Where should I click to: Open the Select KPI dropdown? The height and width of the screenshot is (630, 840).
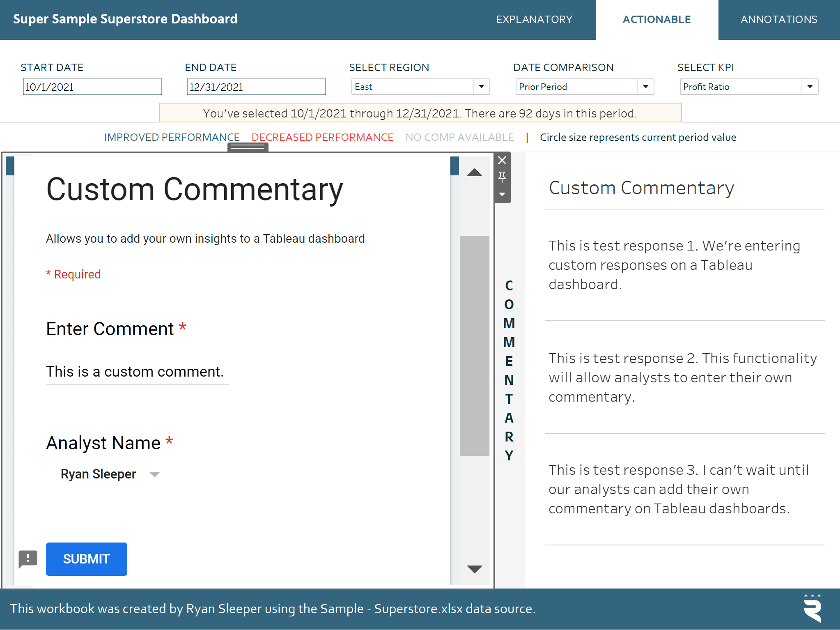(749, 87)
